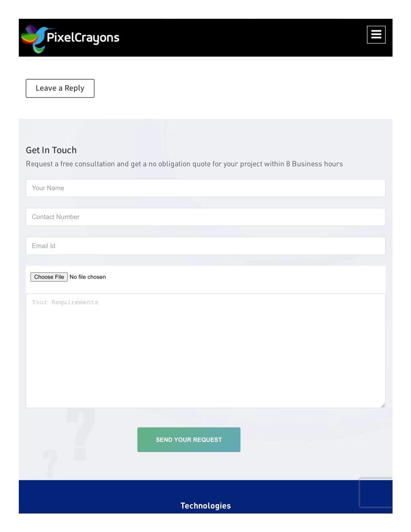Click the No file chosen label
The width and height of the screenshot is (411, 532).
tap(88, 277)
